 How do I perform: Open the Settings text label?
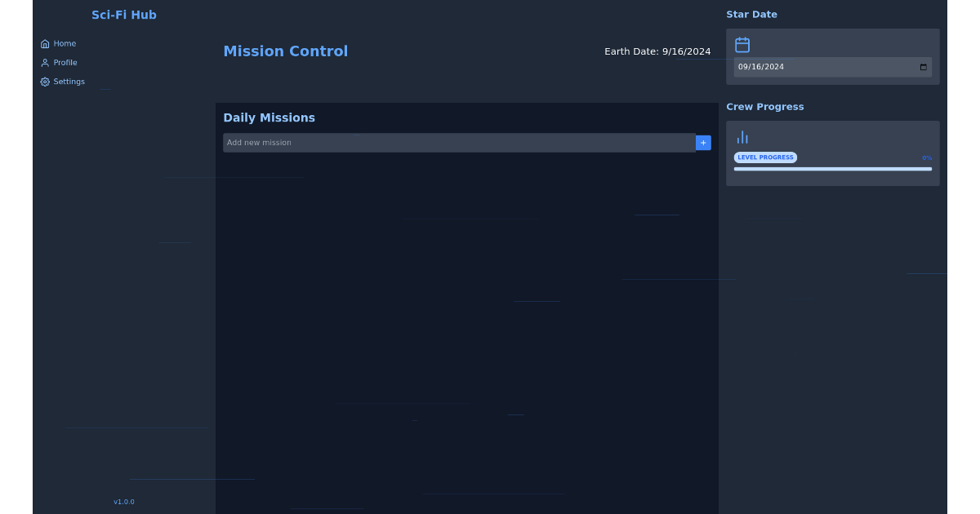pyautogui.click(x=69, y=82)
